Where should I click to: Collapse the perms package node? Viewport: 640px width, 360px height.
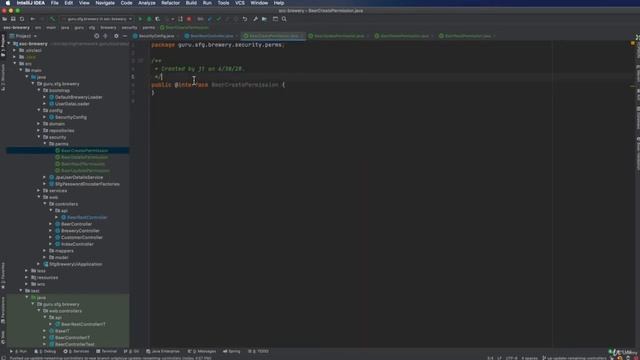45,144
